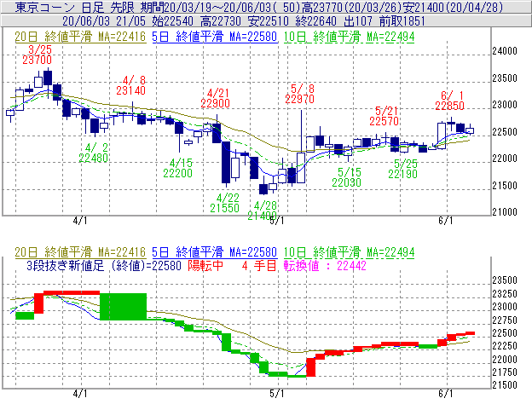Image resolution: width=532 pixels, height=404 pixels.
Task: Click the 4/21 22900 high label
Action: pos(215,98)
